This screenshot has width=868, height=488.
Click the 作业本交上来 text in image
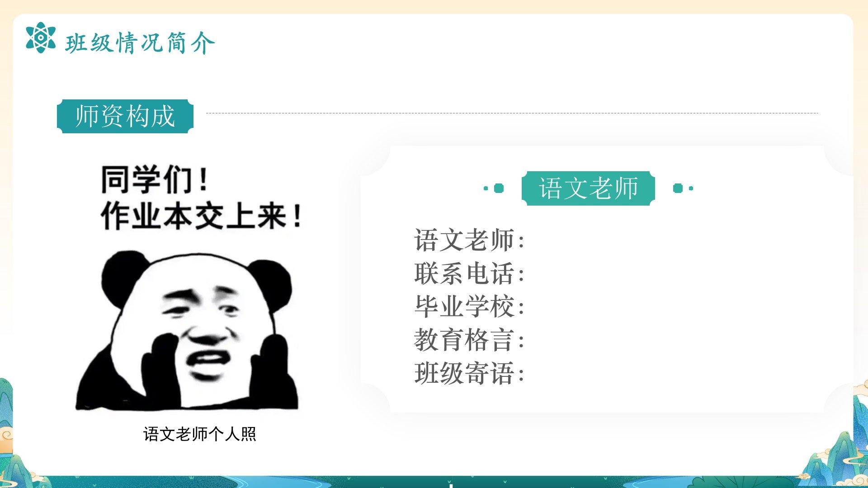tap(202, 216)
